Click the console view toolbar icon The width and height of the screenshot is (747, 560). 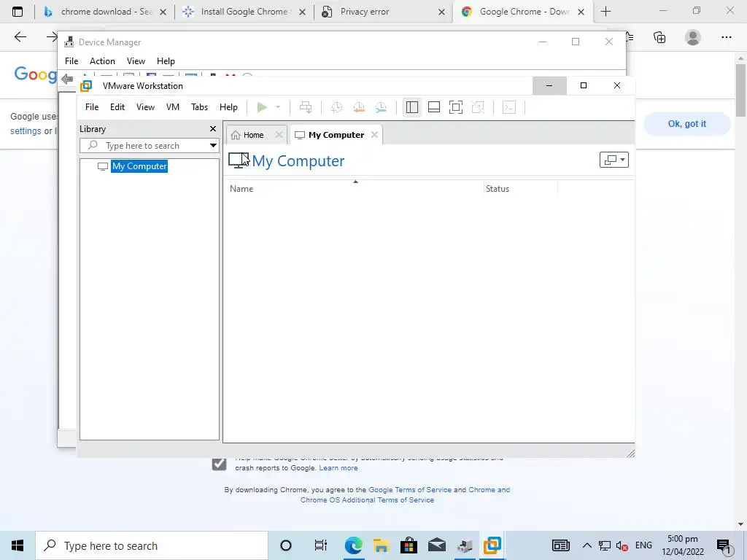click(x=509, y=107)
